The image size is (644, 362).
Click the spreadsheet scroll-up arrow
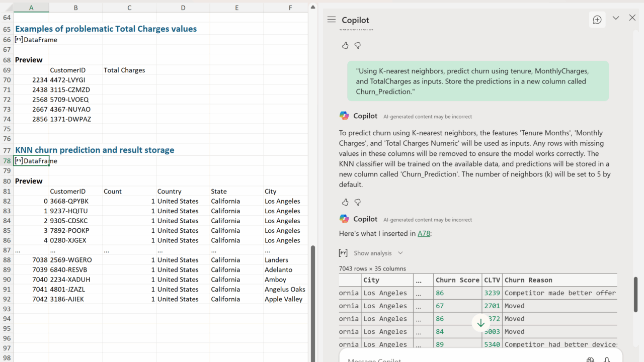pos(313,7)
